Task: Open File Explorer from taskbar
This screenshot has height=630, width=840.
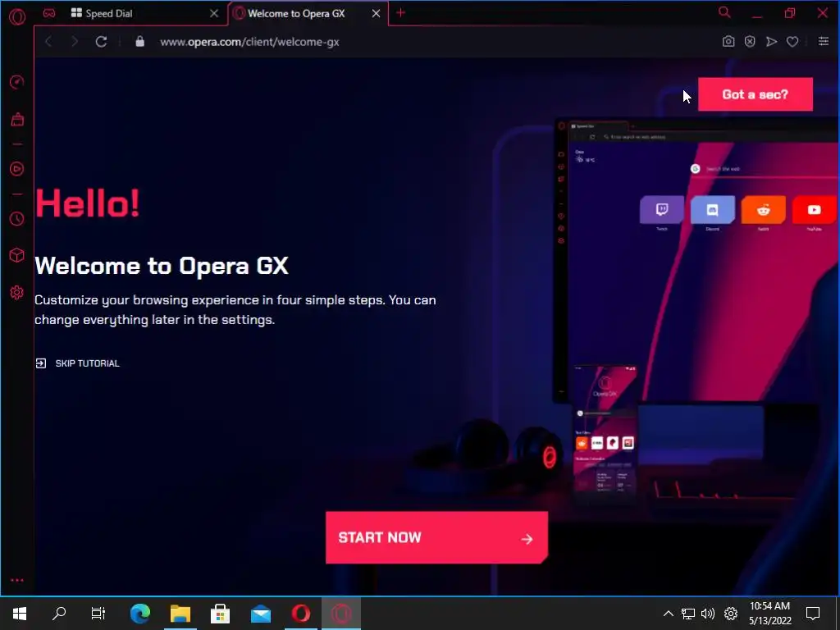Action: tap(180, 614)
